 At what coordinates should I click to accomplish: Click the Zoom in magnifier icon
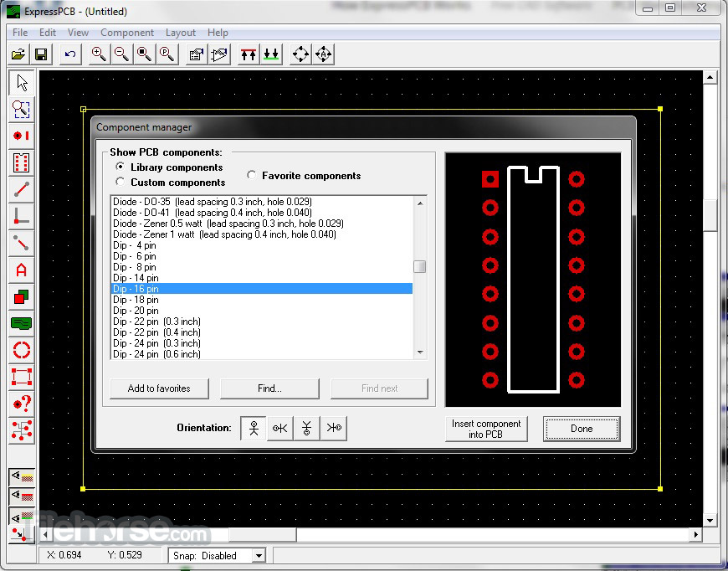coord(99,54)
